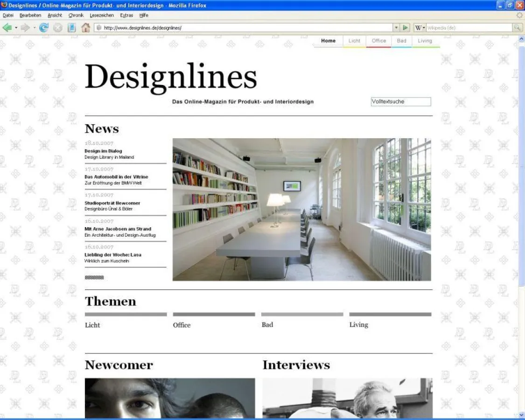Screen dimensions: 525x420
Task: Switch to the Office tab in site navigation
Action: [378, 41]
